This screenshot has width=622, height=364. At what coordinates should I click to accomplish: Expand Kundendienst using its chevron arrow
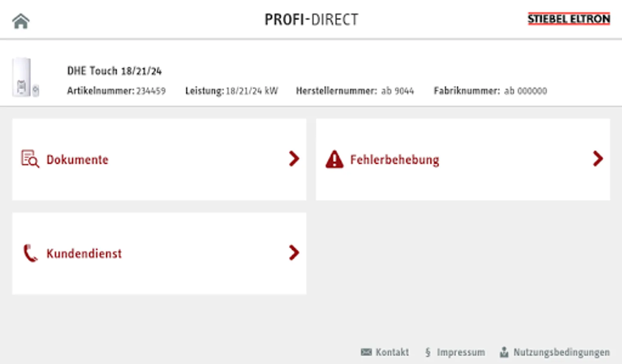294,253
